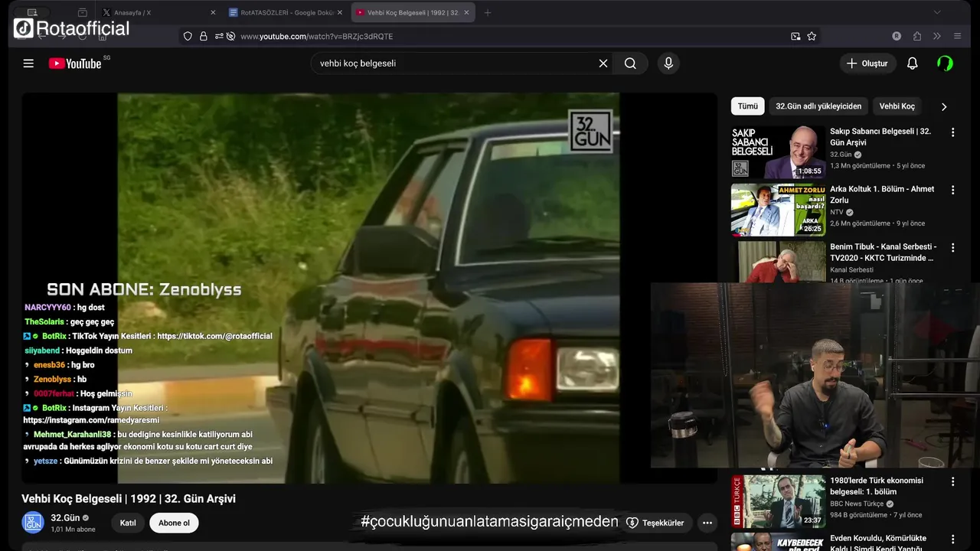
Task: Open more actions three-dot button below video
Action: pos(707,523)
